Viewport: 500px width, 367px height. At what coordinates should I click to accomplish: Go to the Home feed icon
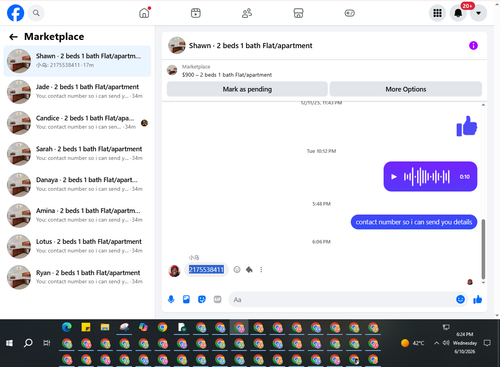pyautogui.click(x=144, y=13)
